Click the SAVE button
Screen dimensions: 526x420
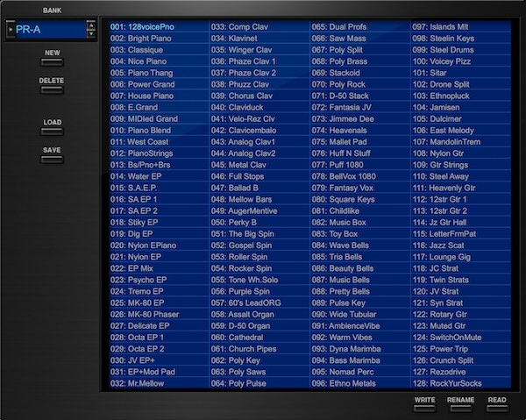point(52,160)
